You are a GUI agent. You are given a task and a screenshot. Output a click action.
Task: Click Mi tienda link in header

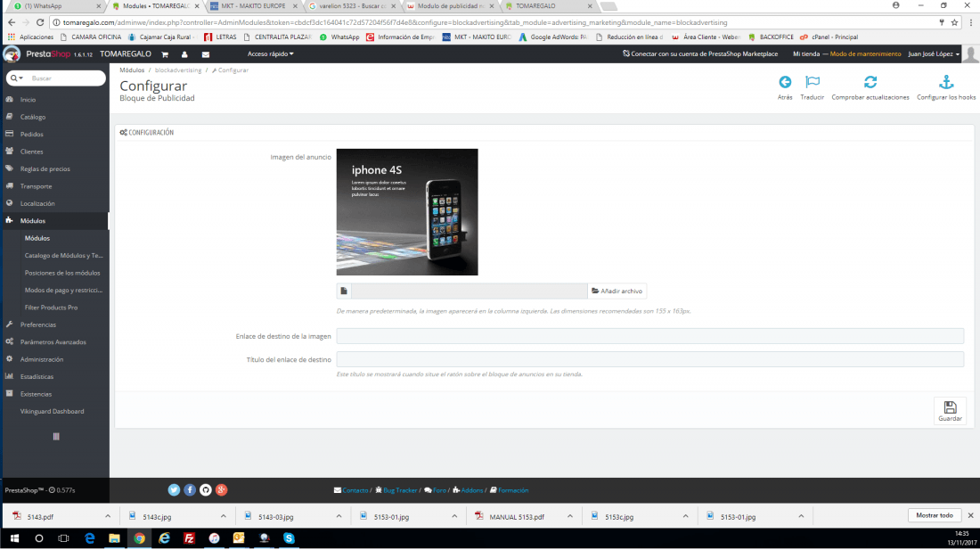click(805, 53)
